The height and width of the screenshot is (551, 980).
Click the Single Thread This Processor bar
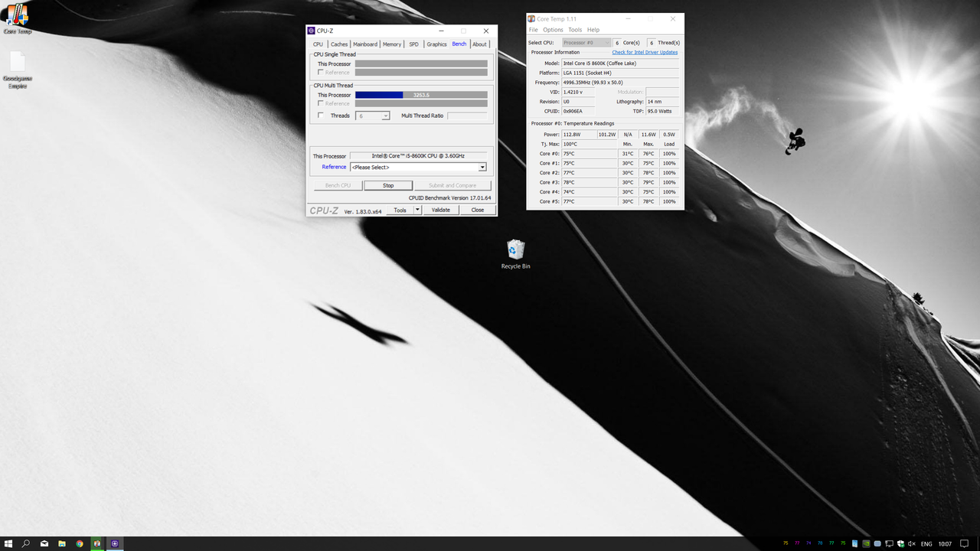(x=421, y=64)
